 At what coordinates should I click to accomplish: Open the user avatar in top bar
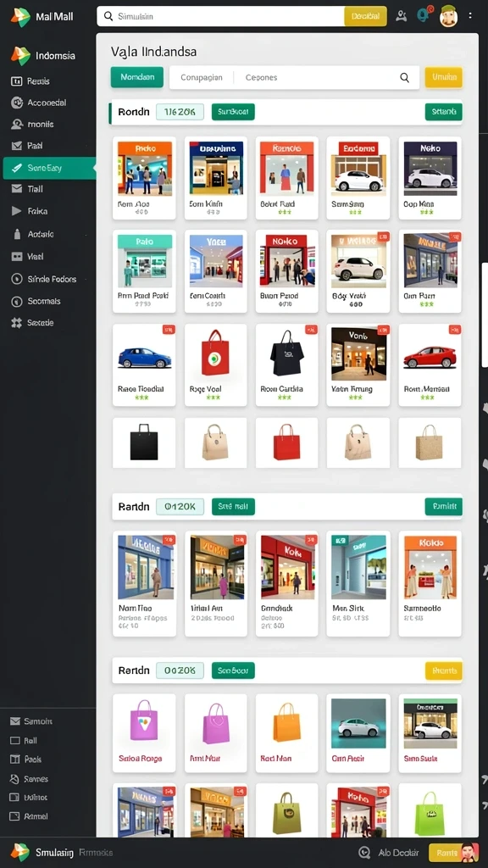[448, 16]
